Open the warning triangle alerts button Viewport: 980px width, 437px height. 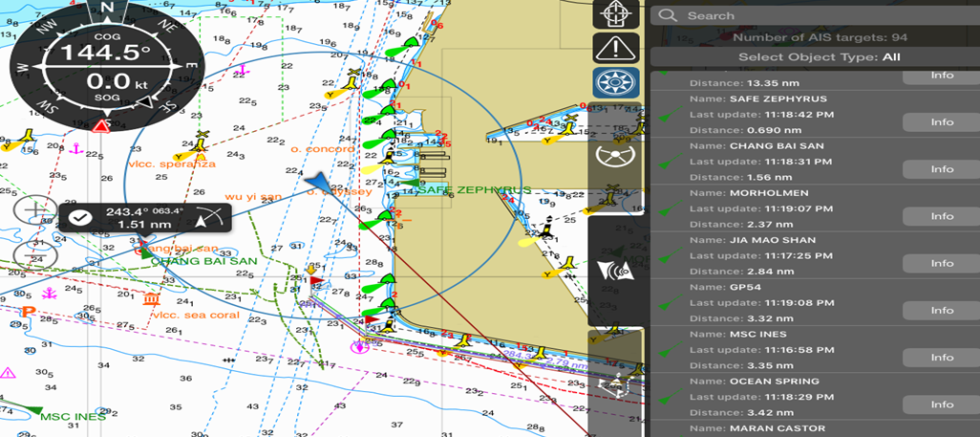pos(616,48)
